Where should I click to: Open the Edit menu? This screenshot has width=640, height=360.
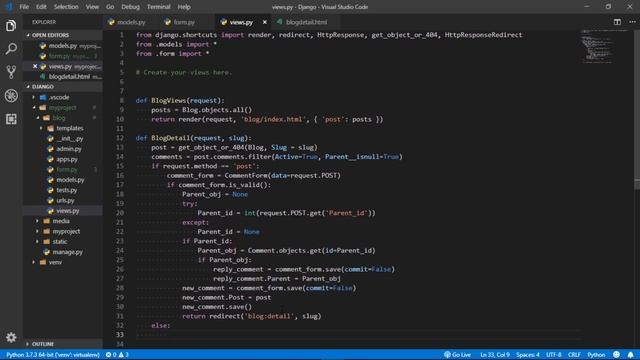(x=41, y=7)
